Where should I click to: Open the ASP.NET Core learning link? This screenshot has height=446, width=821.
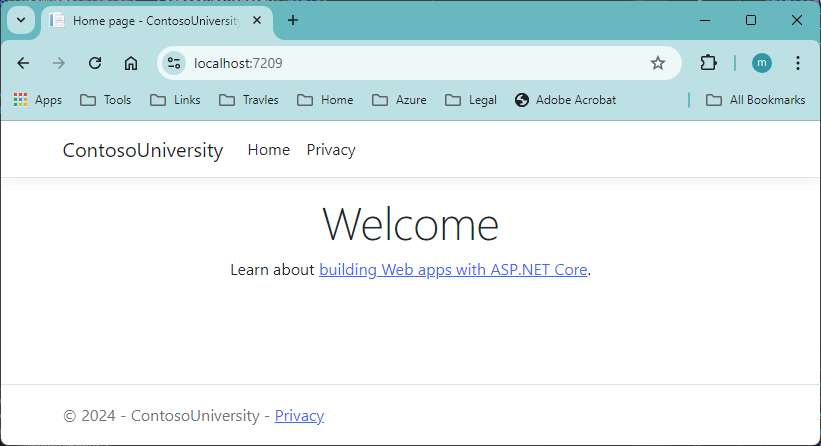coord(453,269)
